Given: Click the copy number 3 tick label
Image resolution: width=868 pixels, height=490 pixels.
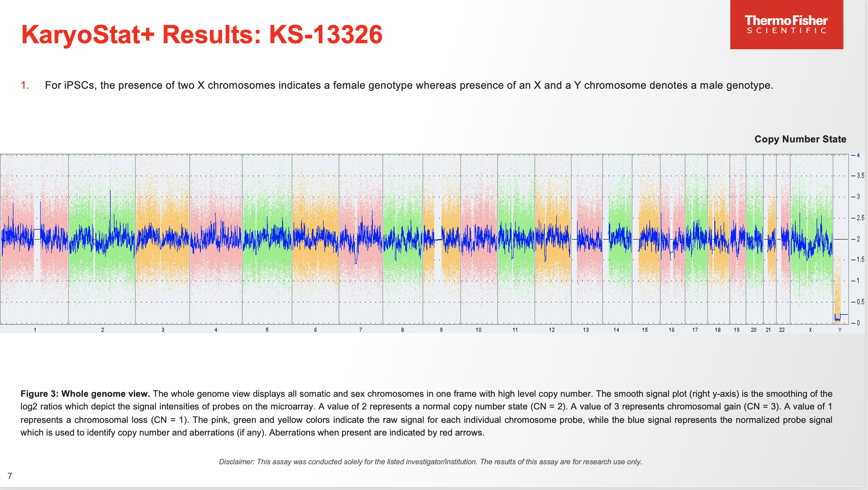Looking at the screenshot, I should pyautogui.click(x=858, y=197).
